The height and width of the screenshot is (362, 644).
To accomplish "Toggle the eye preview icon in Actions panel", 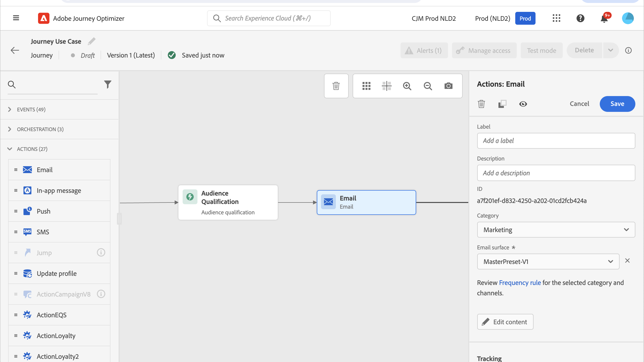I will 523,104.
